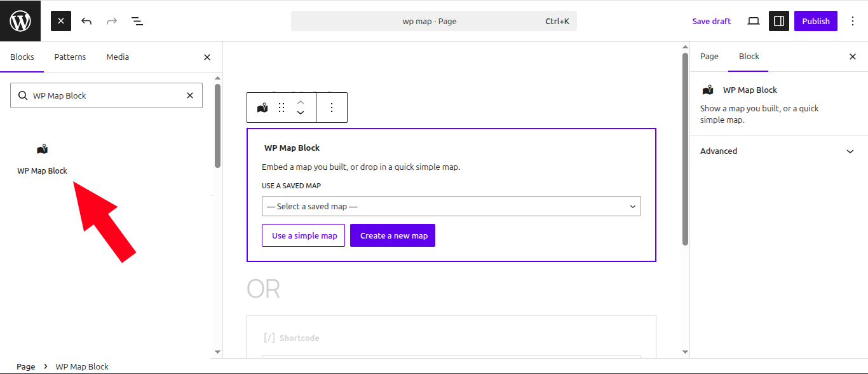
Task: Click Use a simple map
Action: click(x=304, y=235)
